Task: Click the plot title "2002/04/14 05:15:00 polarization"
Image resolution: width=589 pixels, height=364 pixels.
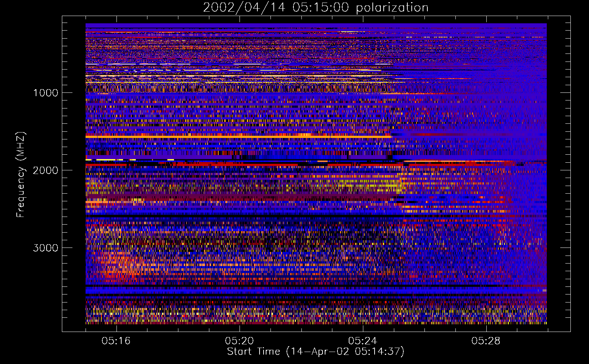Action: pyautogui.click(x=316, y=8)
